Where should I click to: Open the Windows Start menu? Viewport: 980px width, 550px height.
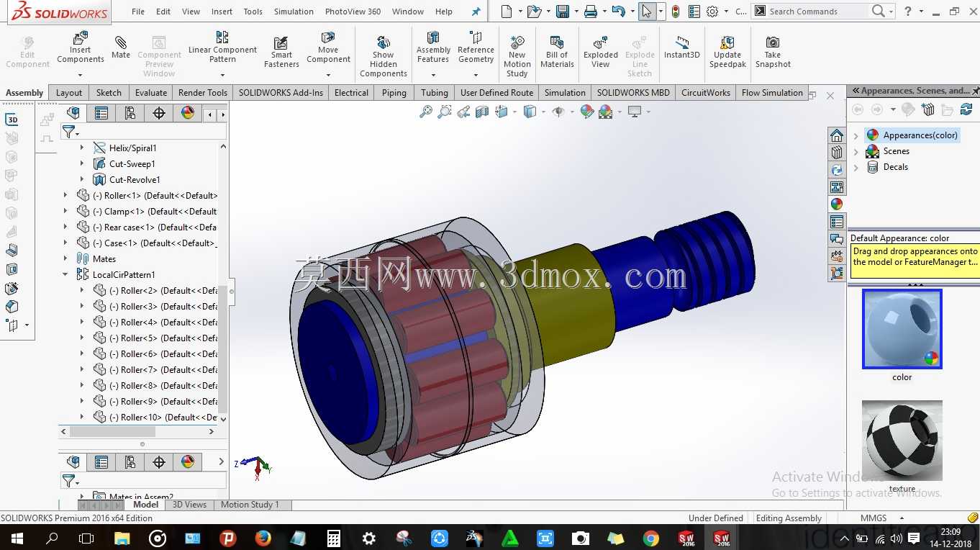[x=17, y=538]
